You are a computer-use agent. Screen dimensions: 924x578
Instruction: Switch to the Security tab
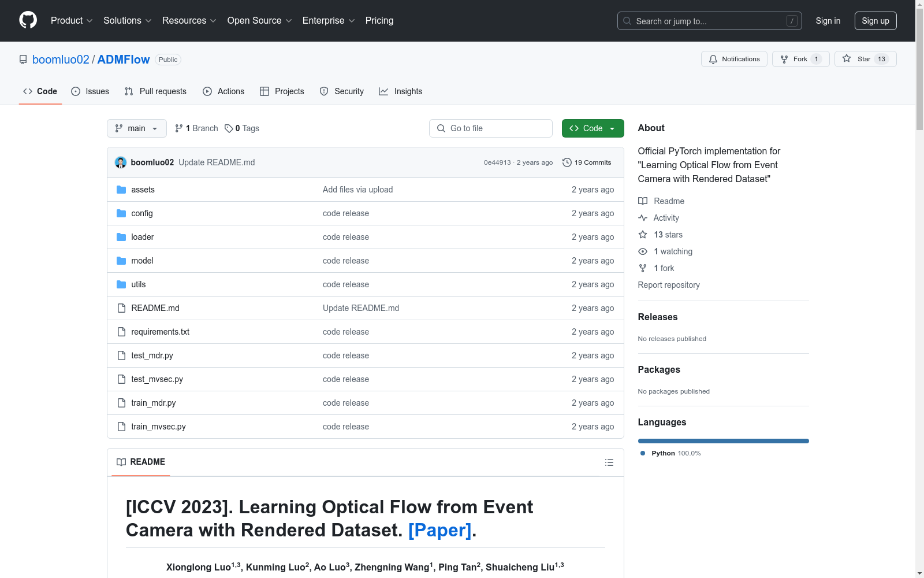342,91
